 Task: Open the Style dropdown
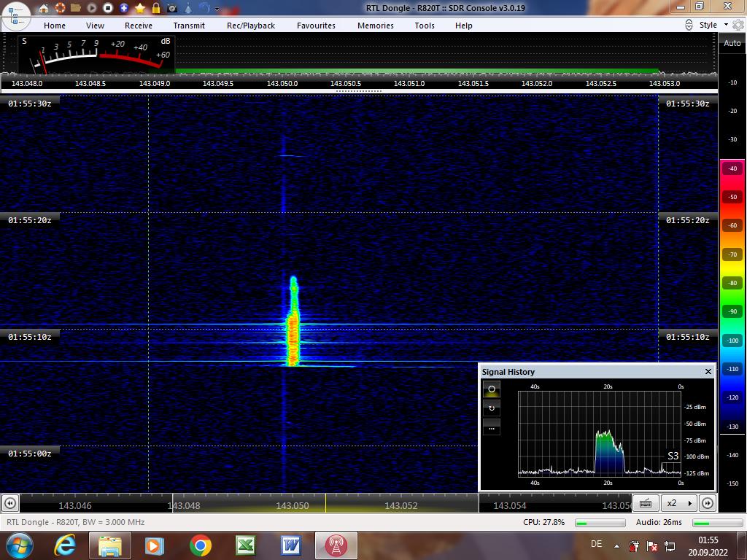[713, 25]
